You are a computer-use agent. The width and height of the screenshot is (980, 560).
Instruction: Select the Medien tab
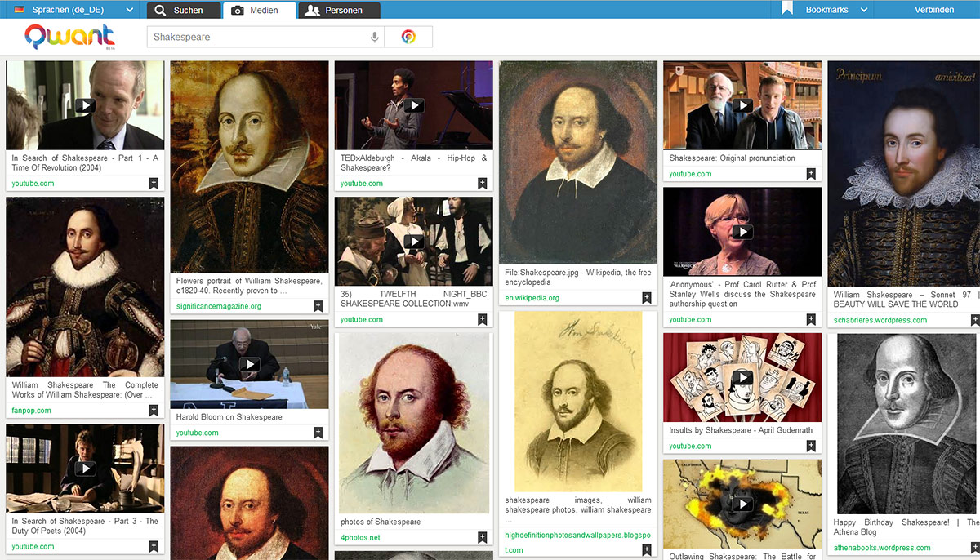pyautogui.click(x=258, y=10)
